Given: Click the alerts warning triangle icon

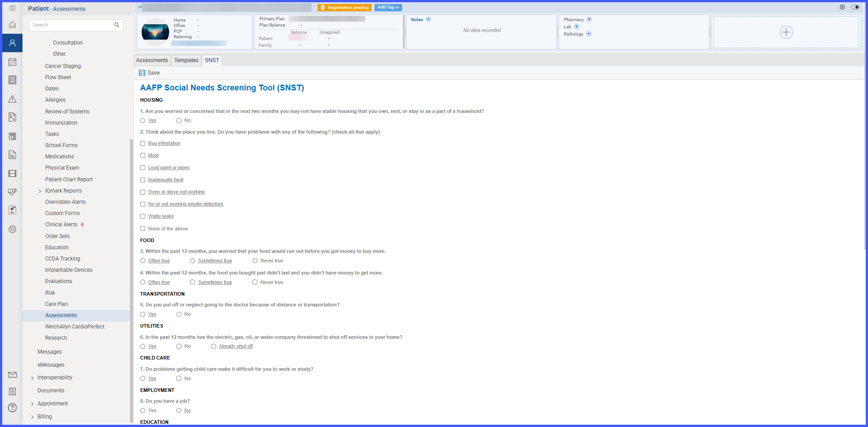Looking at the screenshot, I should coord(12,99).
